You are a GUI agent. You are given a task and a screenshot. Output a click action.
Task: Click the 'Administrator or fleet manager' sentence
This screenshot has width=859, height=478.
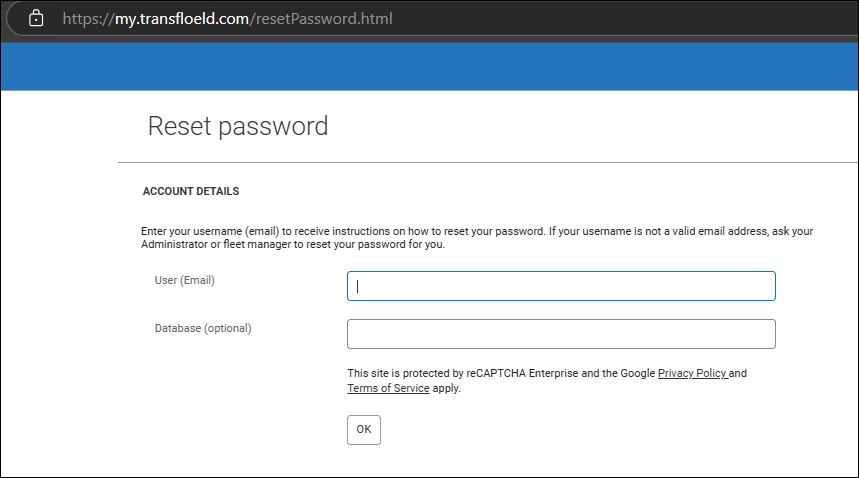293,244
